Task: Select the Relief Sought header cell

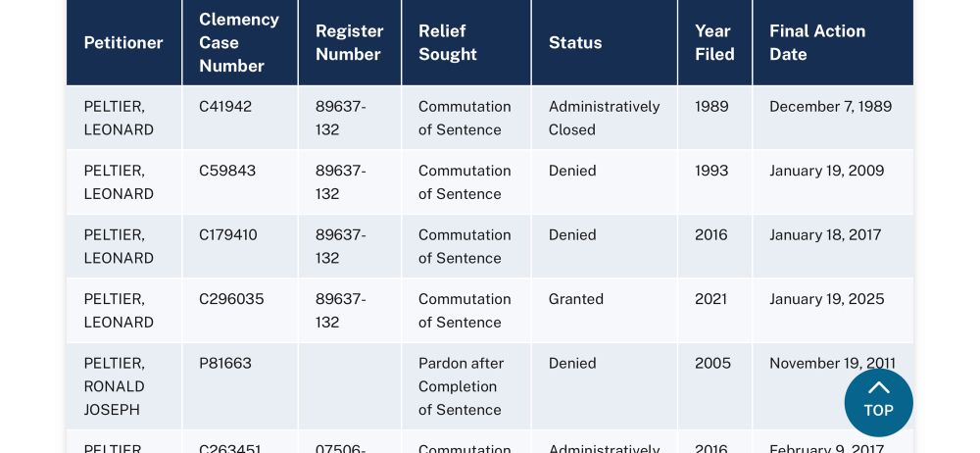Action: [x=466, y=42]
